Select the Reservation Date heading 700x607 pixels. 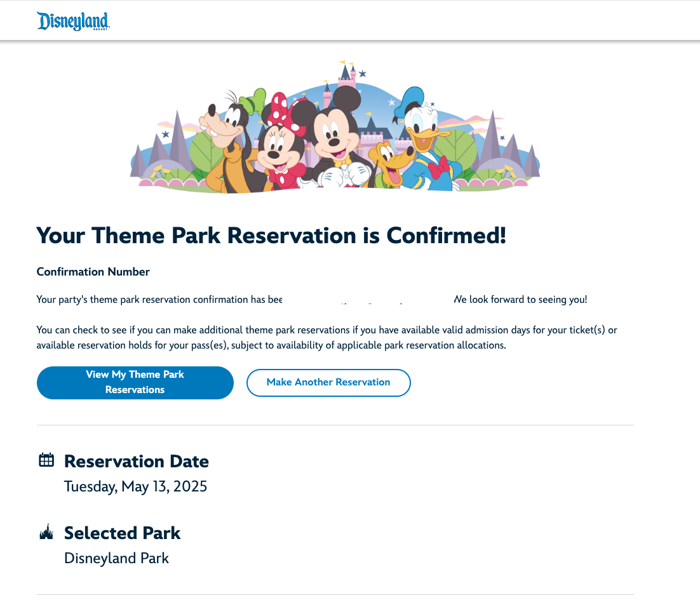(x=136, y=461)
